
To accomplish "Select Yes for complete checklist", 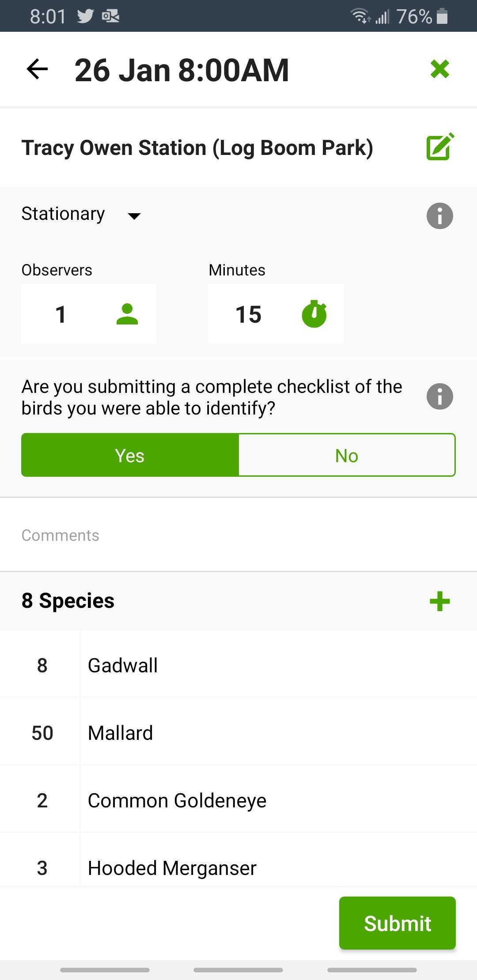I will [x=130, y=455].
